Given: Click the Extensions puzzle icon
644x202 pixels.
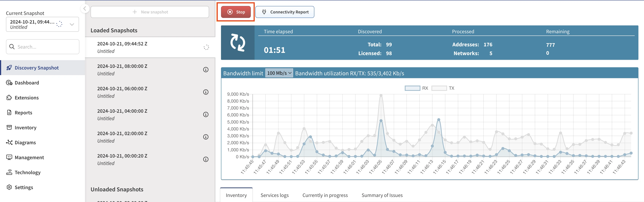Looking at the screenshot, I should [9, 98].
